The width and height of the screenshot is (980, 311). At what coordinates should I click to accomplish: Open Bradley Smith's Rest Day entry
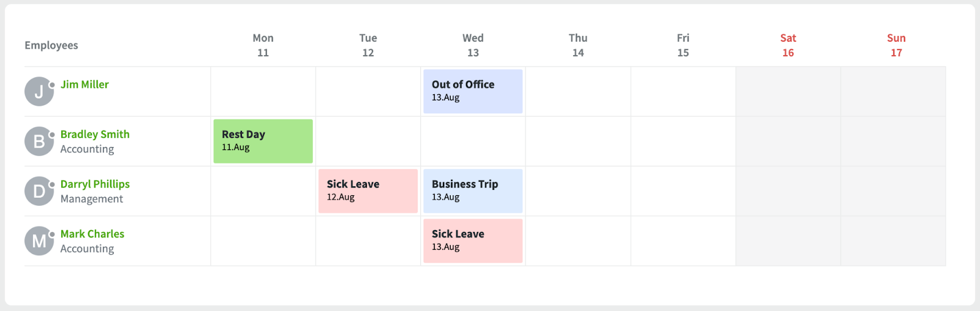point(263,141)
